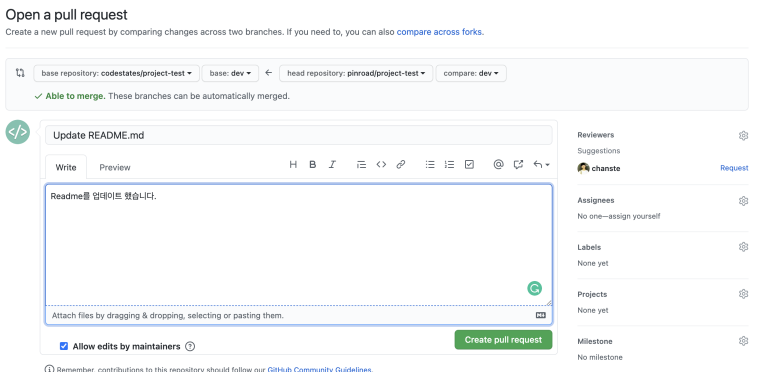This screenshot has height=372, width=773.
Task: Click the chanste avatar image
Action: [583, 168]
